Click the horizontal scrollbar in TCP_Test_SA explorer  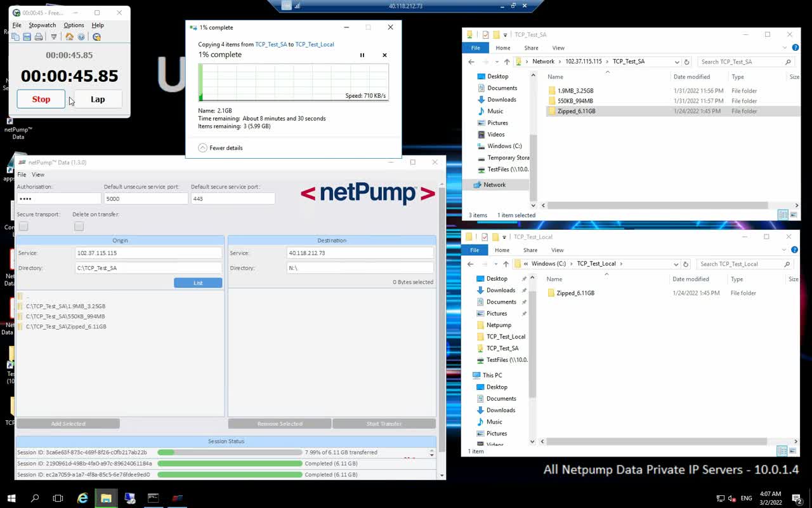[658, 205]
